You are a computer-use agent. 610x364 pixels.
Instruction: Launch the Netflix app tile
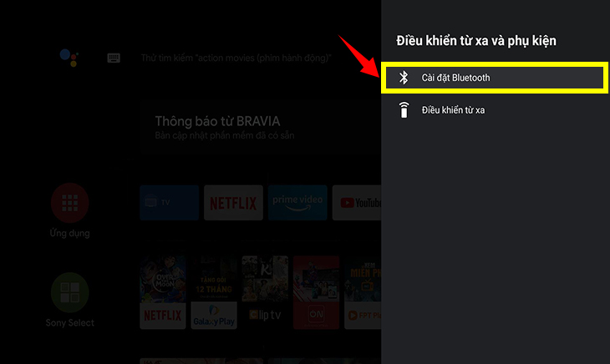(233, 203)
